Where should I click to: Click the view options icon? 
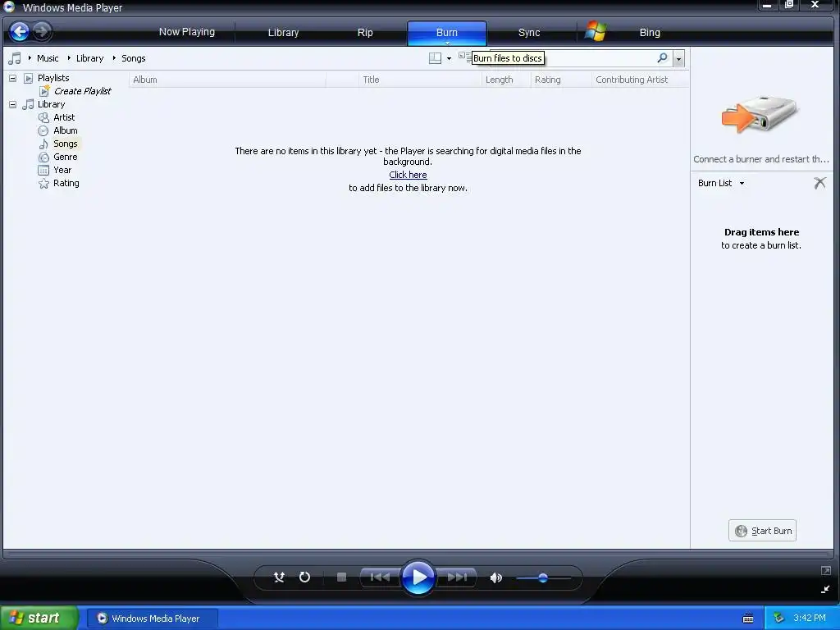464,57
